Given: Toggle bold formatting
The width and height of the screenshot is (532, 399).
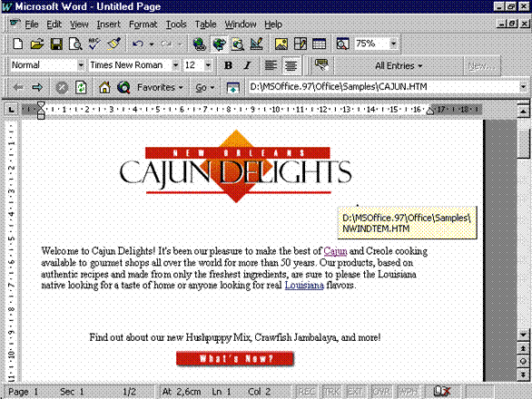Looking at the screenshot, I should point(229,65).
